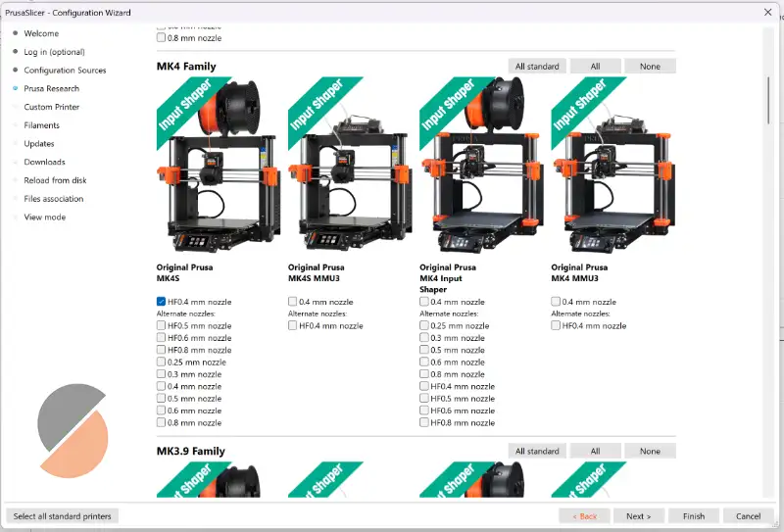Viewport: 784px width, 532px height.
Task: Check HF0.4 mm nozzle for MK4 Input Shaper
Action: point(424,386)
